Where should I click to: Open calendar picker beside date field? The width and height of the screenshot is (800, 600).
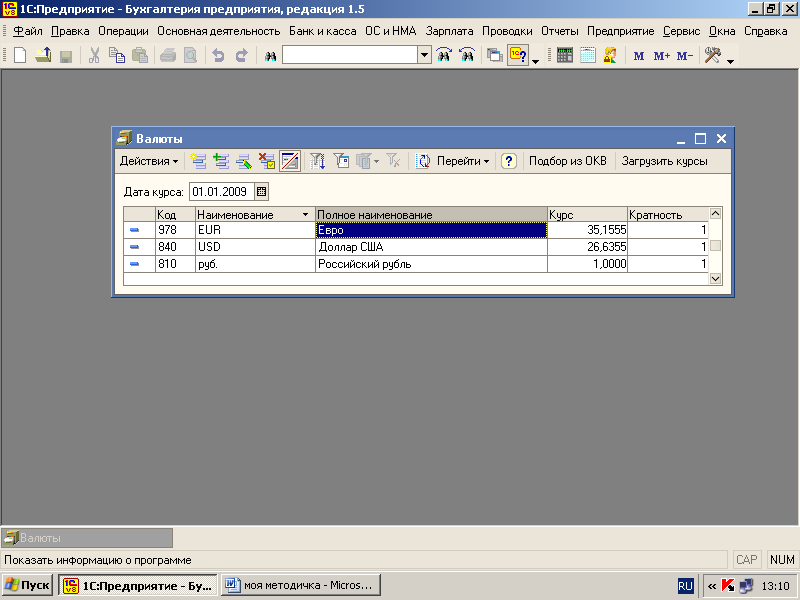pyautogui.click(x=261, y=192)
